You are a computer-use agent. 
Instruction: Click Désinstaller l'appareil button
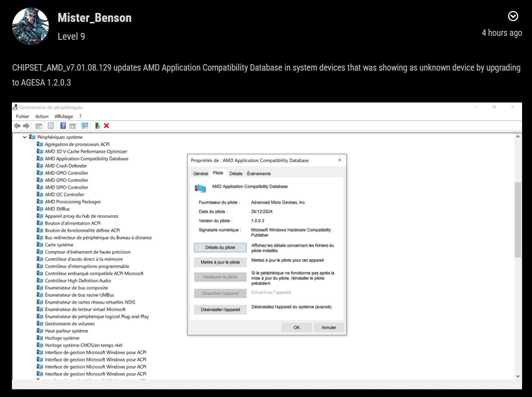220,309
